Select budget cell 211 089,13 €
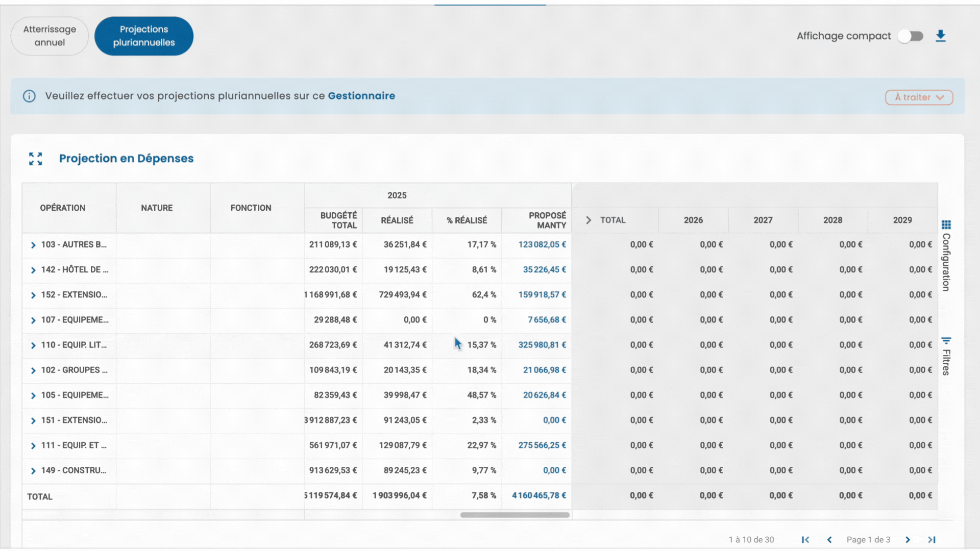The image size is (980, 551). (333, 244)
